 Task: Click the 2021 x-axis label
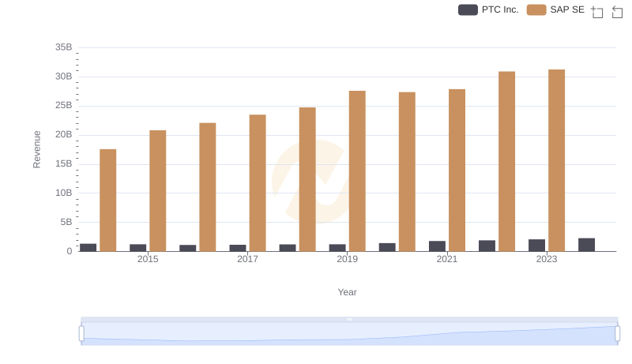[x=447, y=259]
